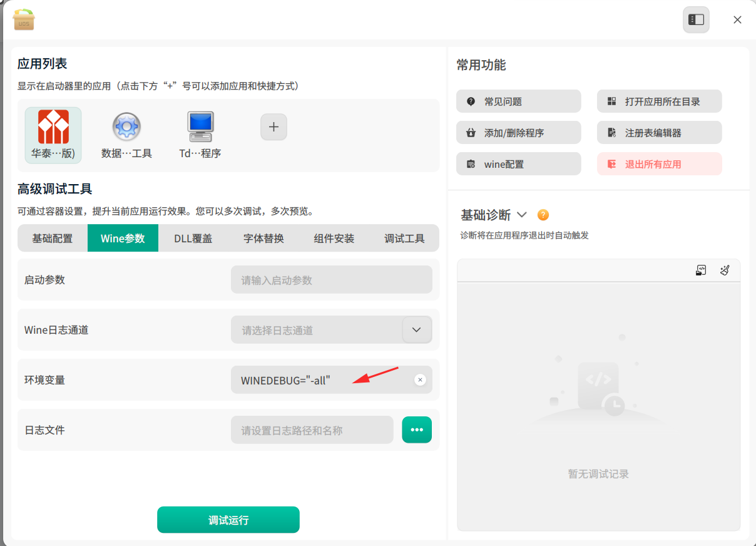Select the 数据…工具 gear app icon
This screenshot has height=546, width=756.
(x=126, y=127)
